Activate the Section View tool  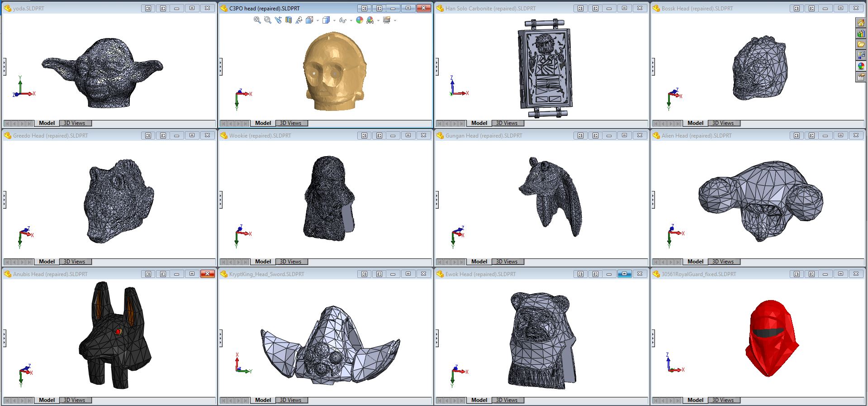[x=288, y=20]
